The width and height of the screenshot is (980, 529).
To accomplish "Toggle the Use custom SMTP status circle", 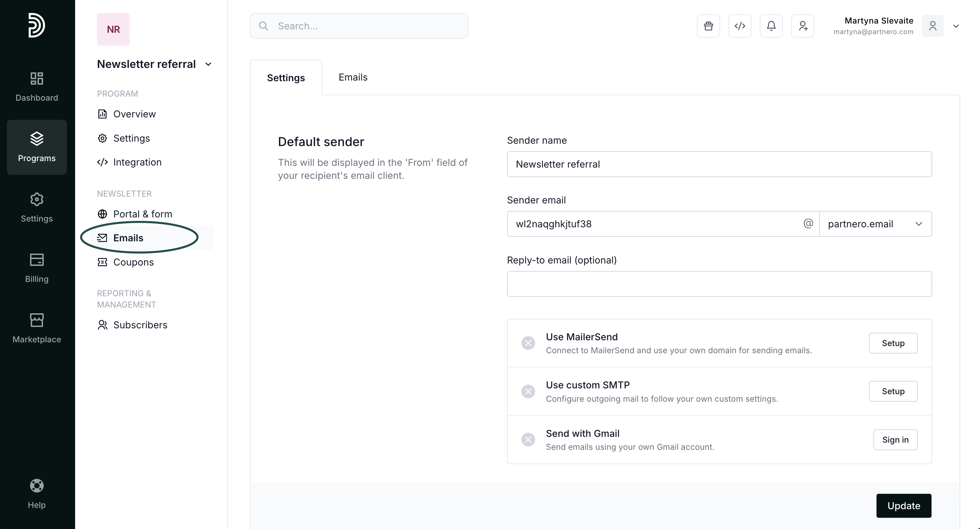I will click(x=528, y=391).
